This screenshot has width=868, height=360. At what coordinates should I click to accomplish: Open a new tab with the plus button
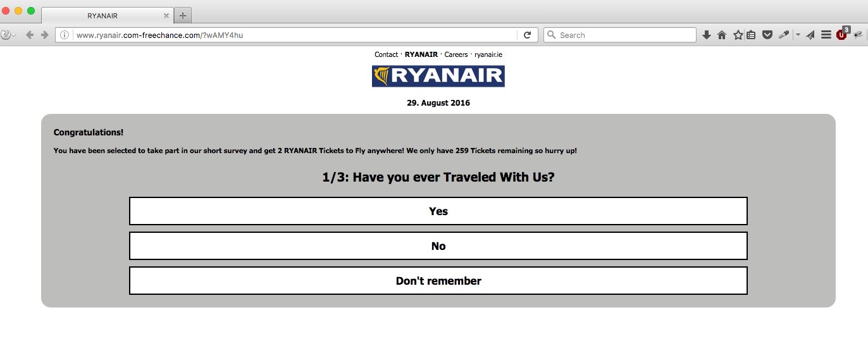[x=183, y=16]
